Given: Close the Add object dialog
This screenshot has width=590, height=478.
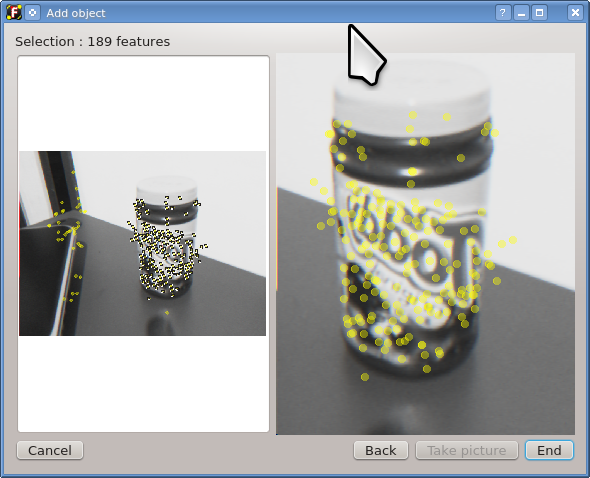Looking at the screenshot, I should 575,13.
